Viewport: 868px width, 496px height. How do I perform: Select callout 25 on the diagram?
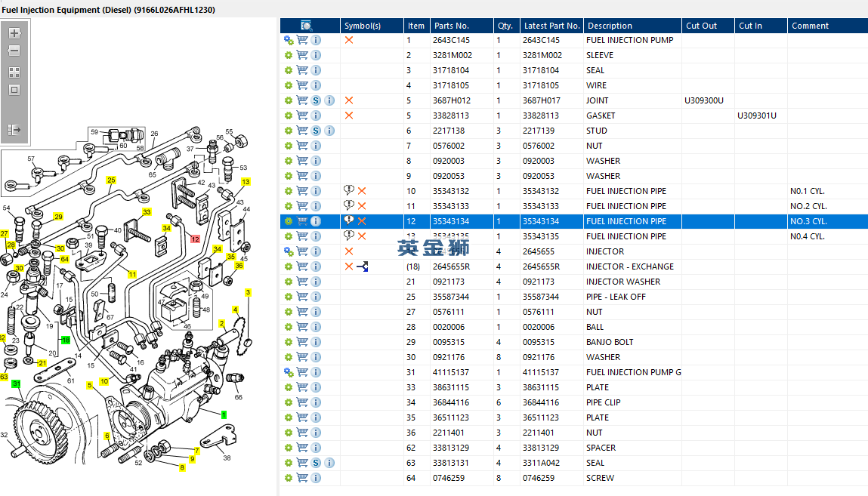click(x=111, y=180)
